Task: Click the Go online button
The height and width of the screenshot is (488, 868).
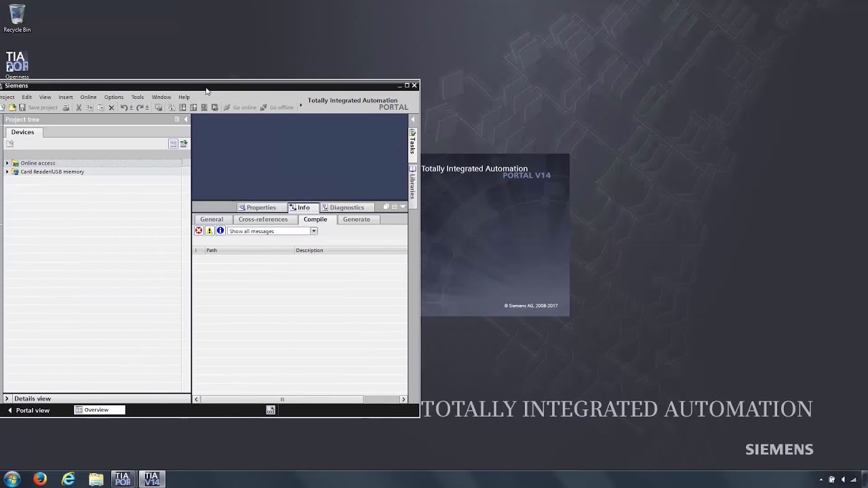Action: click(x=240, y=107)
